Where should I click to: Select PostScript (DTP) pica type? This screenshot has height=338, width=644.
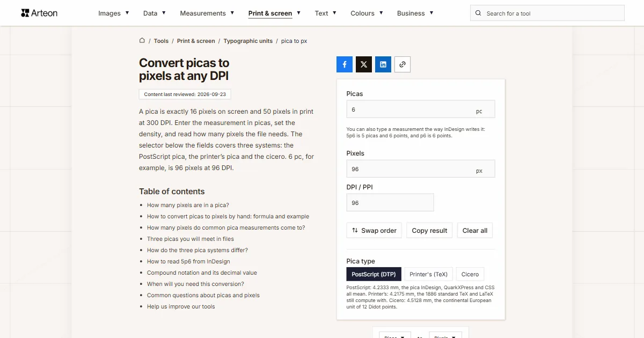pyautogui.click(x=374, y=274)
